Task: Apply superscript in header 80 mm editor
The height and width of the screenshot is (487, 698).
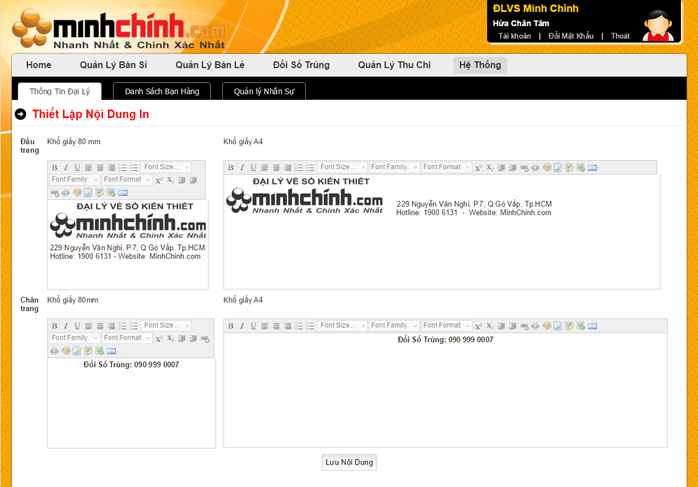Action: (158, 180)
